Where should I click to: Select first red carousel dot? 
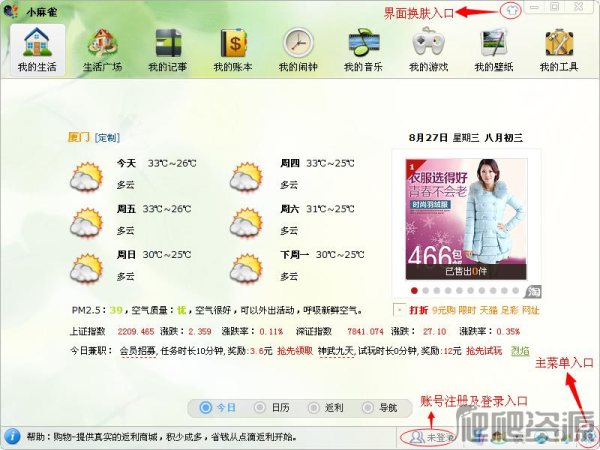[x=414, y=291]
